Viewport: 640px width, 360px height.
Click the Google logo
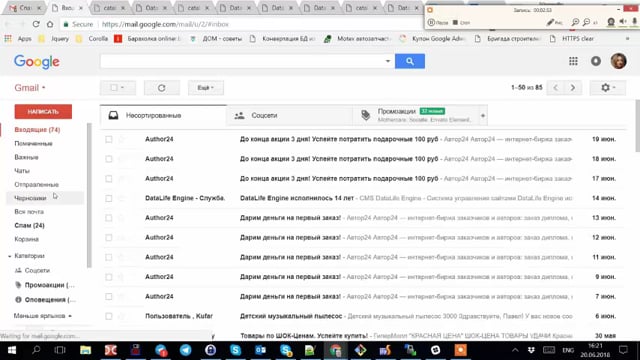tap(37, 62)
